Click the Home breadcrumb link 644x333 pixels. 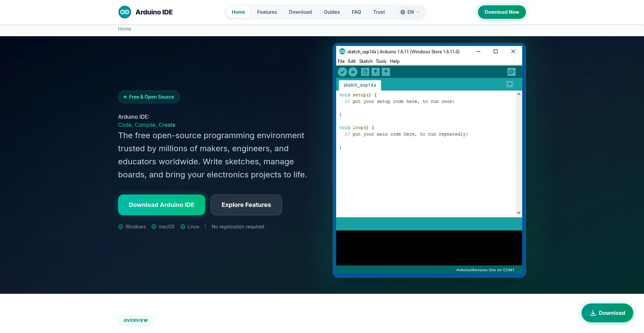tap(124, 29)
